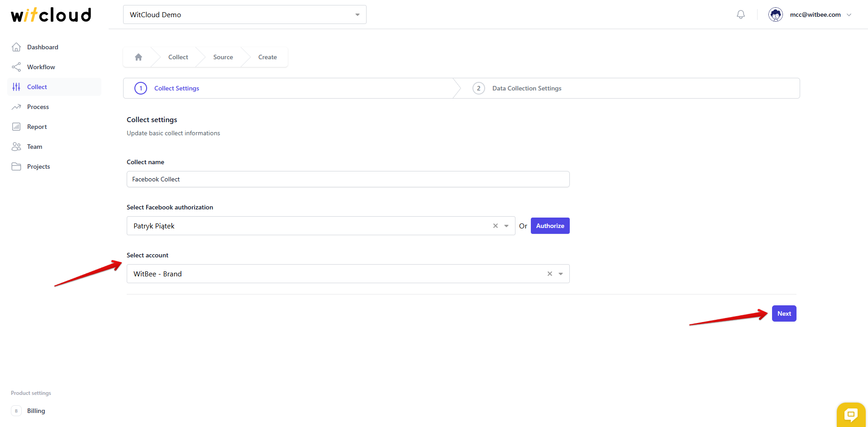Screen dimensions: 868x427
Task: Click the Team people icon
Action: coord(16,147)
